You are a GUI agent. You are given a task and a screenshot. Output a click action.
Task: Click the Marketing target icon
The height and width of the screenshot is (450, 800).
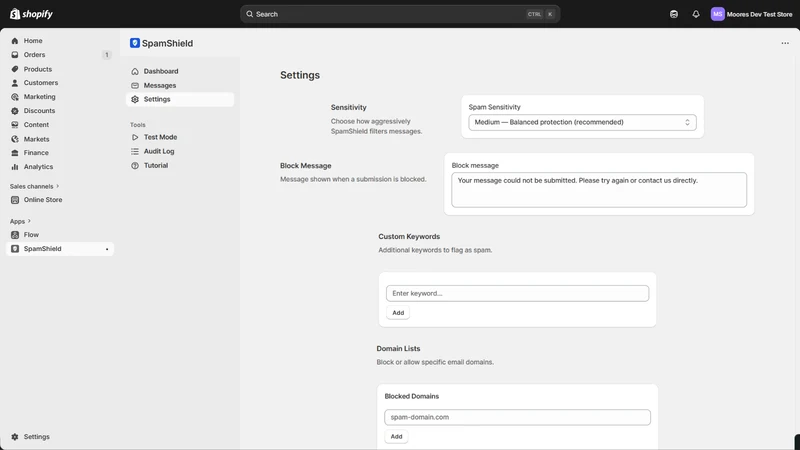[15, 96]
